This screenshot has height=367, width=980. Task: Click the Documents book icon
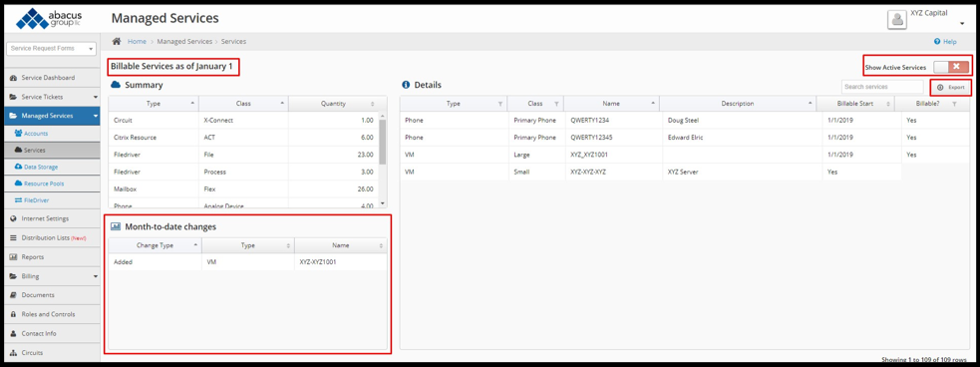point(13,295)
